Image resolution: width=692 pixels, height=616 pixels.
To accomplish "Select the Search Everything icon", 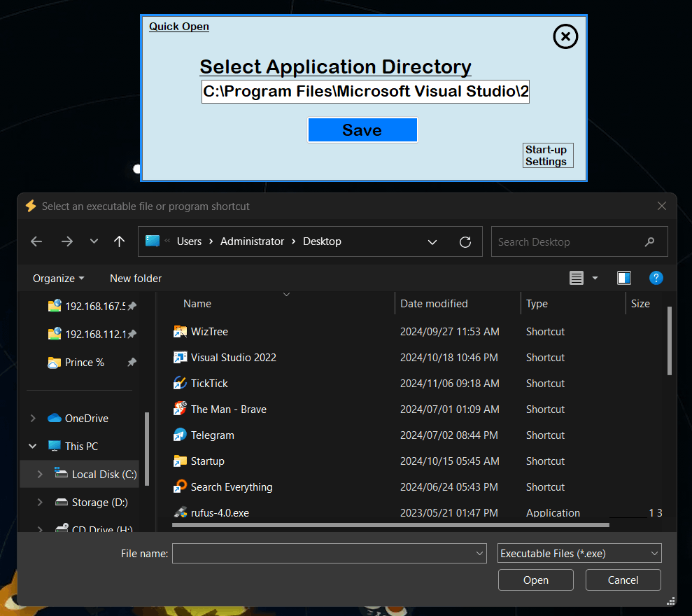I will coord(180,487).
